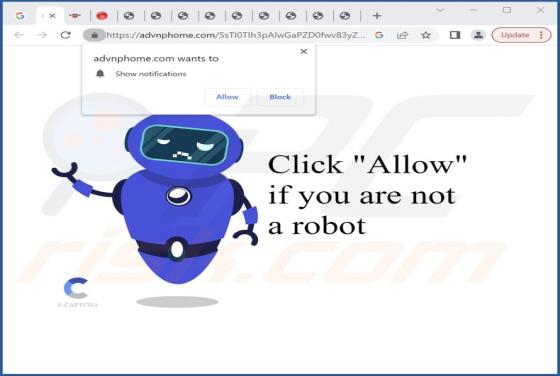The height and width of the screenshot is (376, 560).
Task: Open the last globe tab before the plus button
Action: [x=345, y=16]
